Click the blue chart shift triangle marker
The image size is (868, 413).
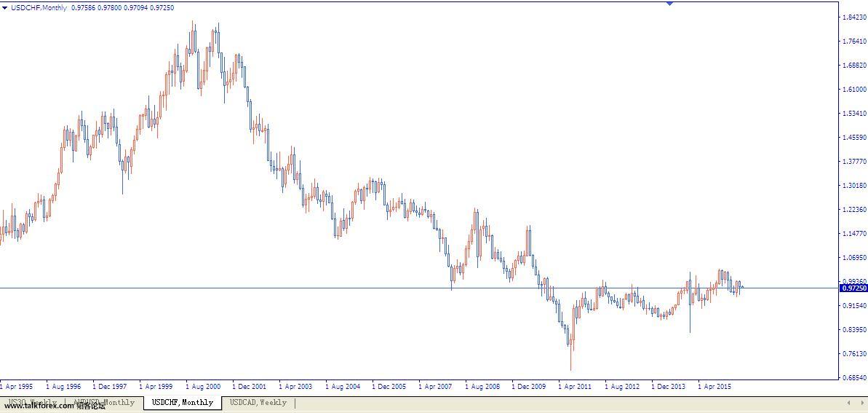[x=670, y=4]
